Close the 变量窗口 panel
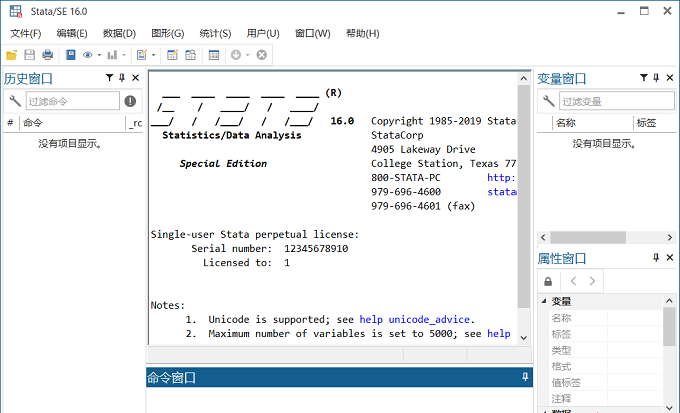The width and height of the screenshot is (680, 413). (x=670, y=78)
